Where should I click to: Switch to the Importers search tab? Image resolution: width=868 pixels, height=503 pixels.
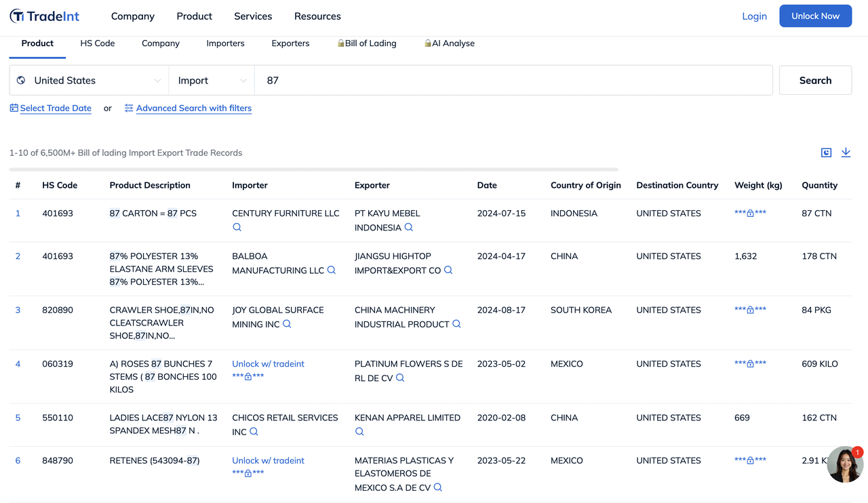[226, 43]
